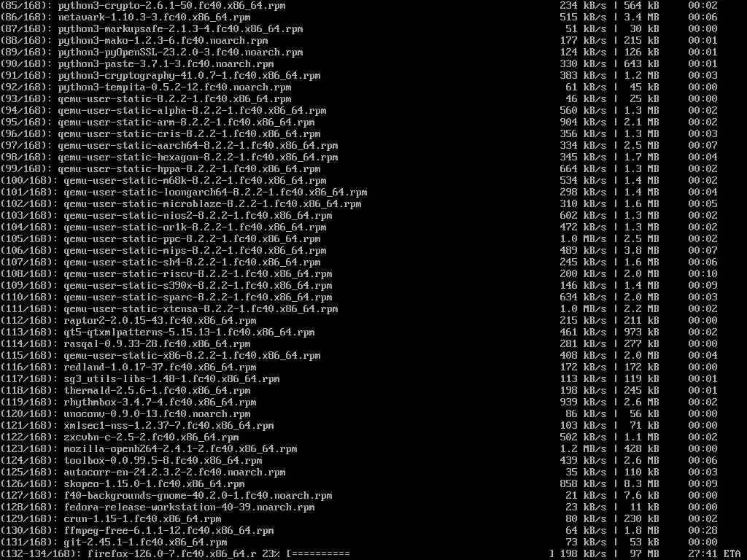Viewport: 747px width, 560px height.
Task: Click the thermald-2.5.6-1 package entry
Action: click(x=158, y=391)
